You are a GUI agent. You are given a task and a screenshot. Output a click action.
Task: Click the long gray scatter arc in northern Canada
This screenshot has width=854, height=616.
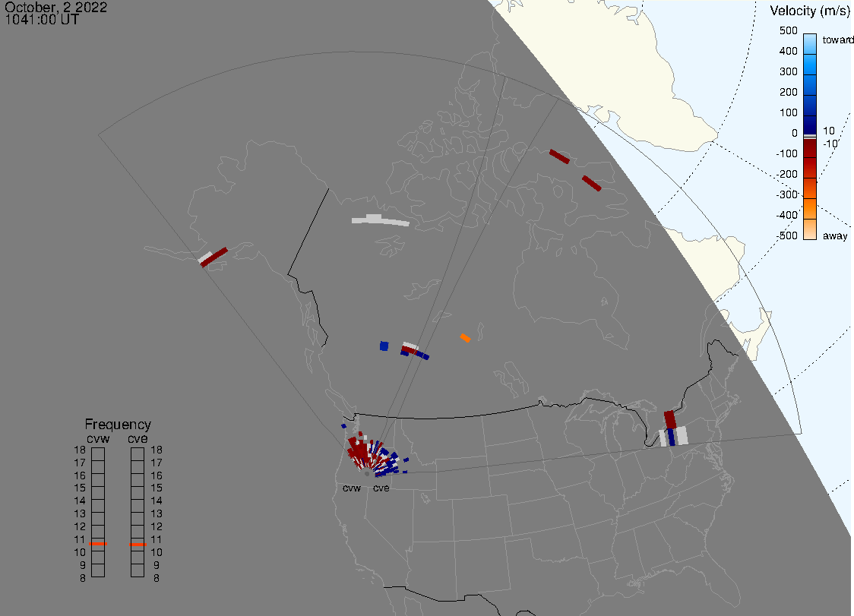tap(380, 220)
